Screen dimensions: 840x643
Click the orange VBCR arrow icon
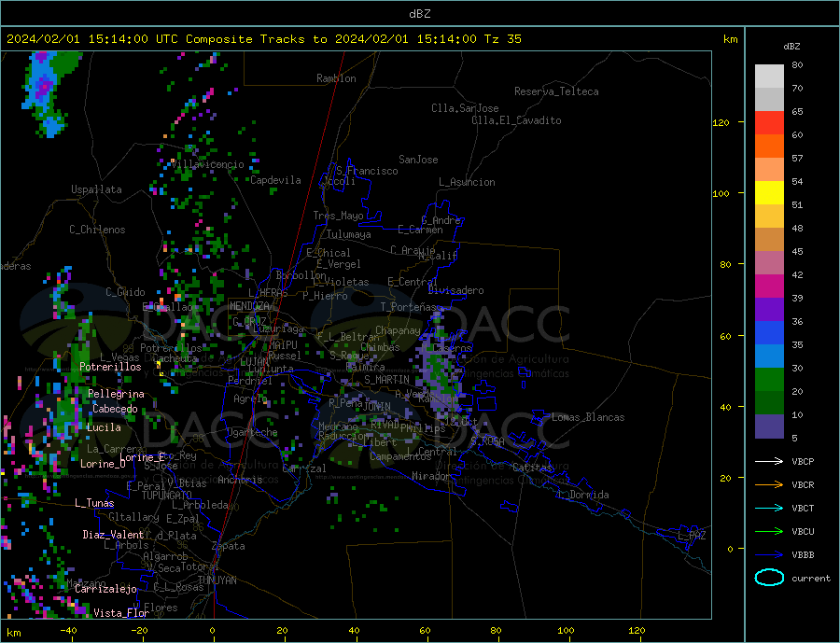pyautogui.click(x=769, y=484)
